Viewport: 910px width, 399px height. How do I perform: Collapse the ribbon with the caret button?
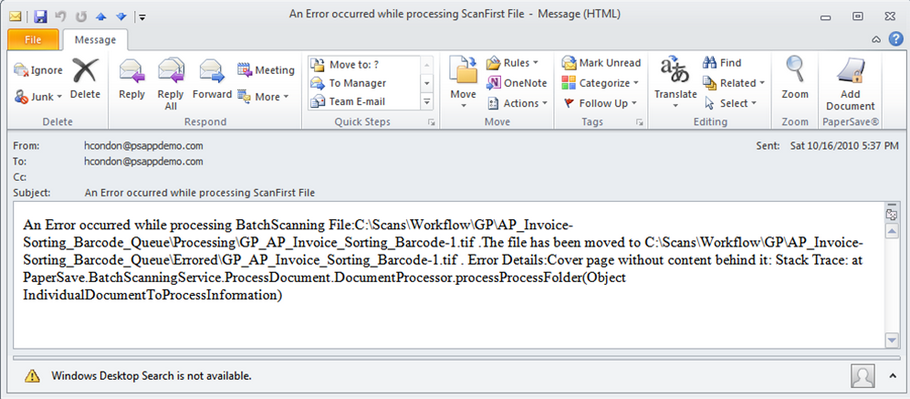coord(876,39)
